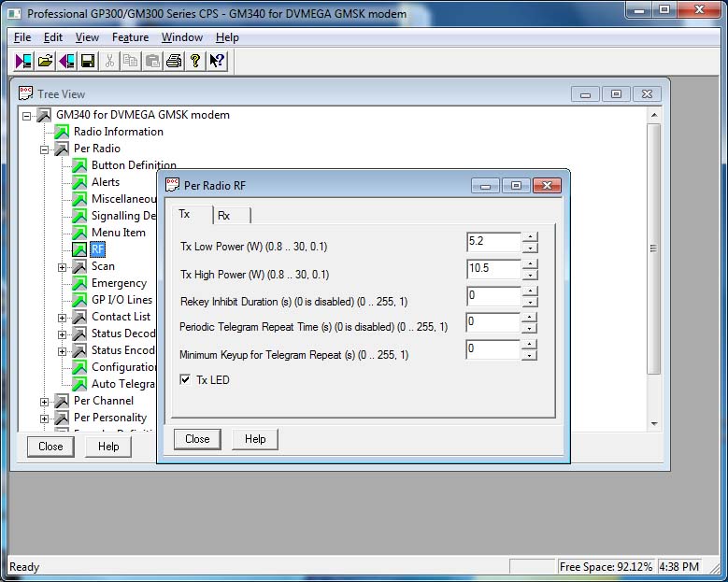Image resolution: width=728 pixels, height=582 pixels.
Task: Increase Tx Low Power with up arrow
Action: (530, 236)
